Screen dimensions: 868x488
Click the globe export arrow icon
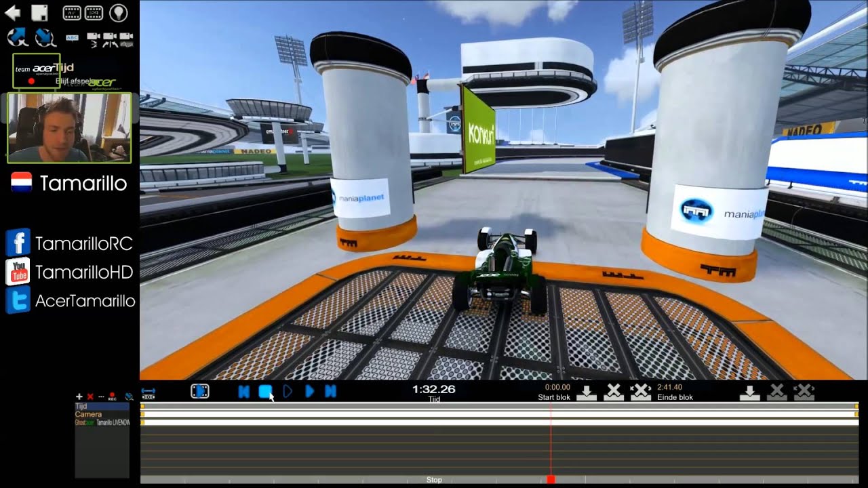(x=17, y=37)
